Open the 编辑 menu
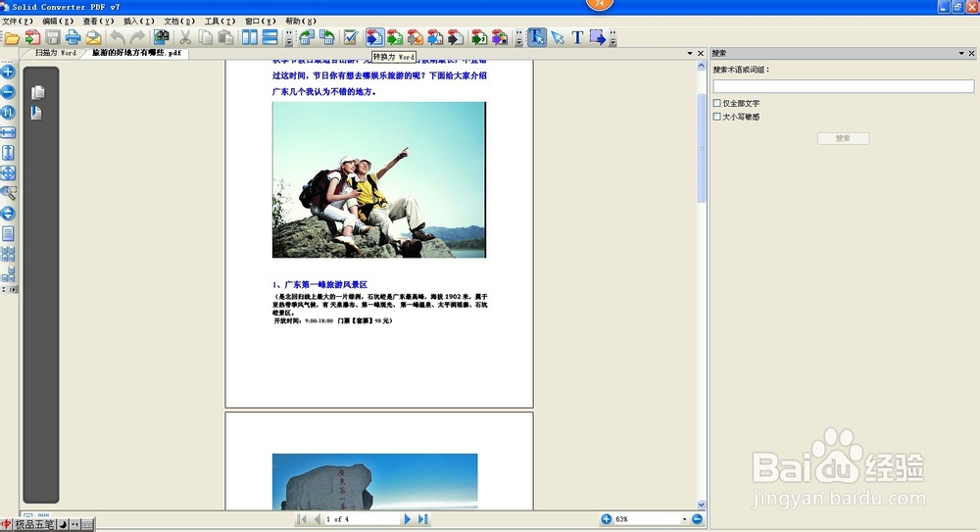Screen dimensions: 980x532 point(58,22)
